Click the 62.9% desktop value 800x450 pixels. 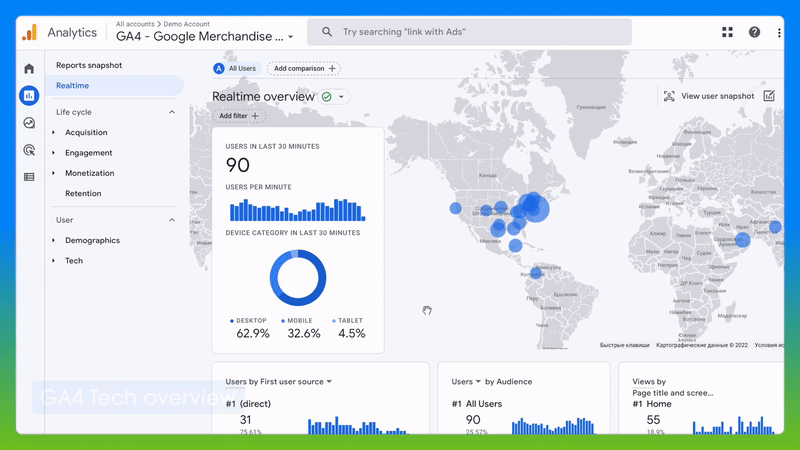point(253,334)
